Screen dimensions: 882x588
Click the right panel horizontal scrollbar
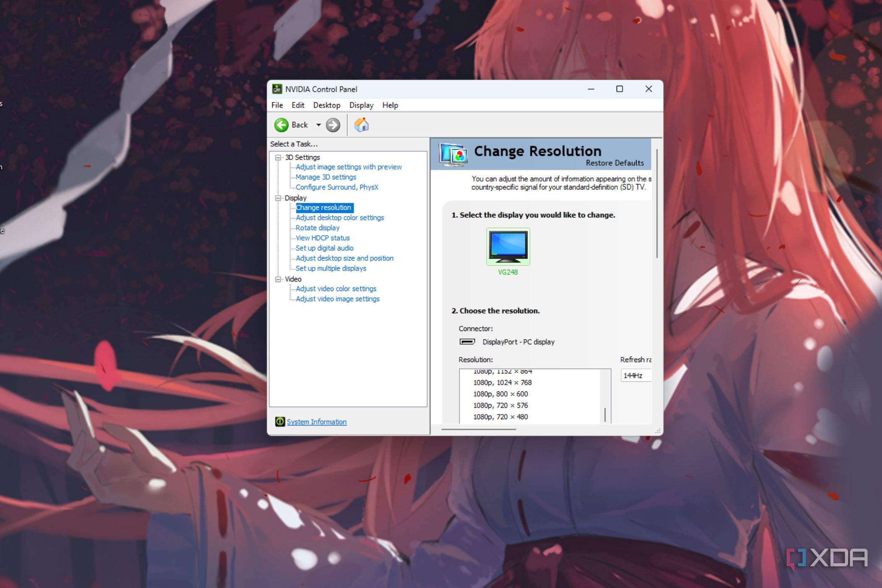(479, 429)
